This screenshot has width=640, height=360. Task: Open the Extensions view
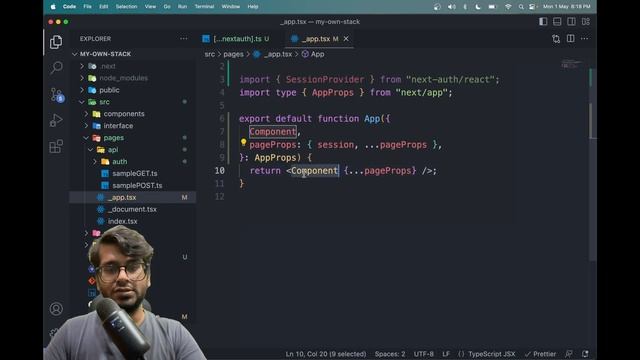pyautogui.click(x=56, y=146)
